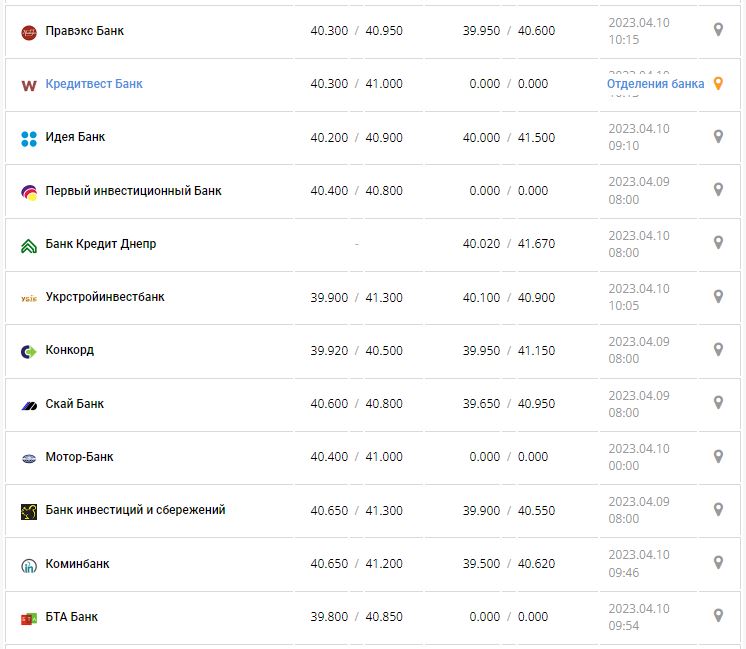Click orange location pin for Кредитвест Банк

(717, 84)
